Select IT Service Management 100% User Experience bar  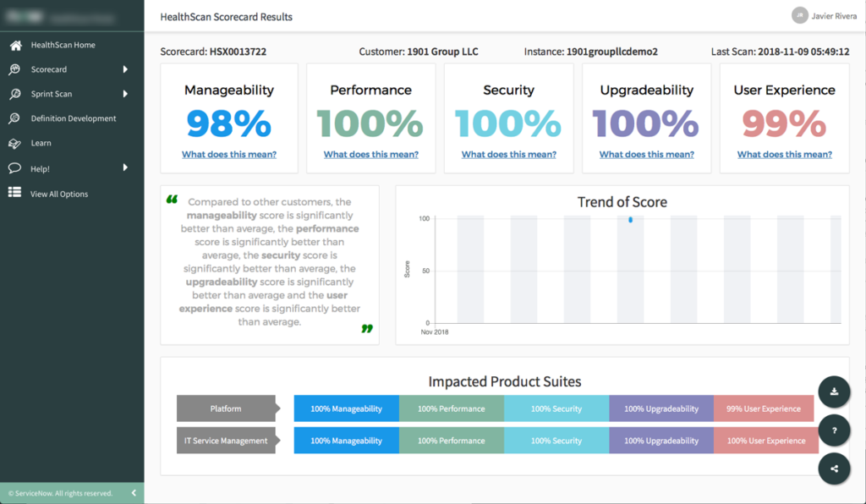point(766,441)
